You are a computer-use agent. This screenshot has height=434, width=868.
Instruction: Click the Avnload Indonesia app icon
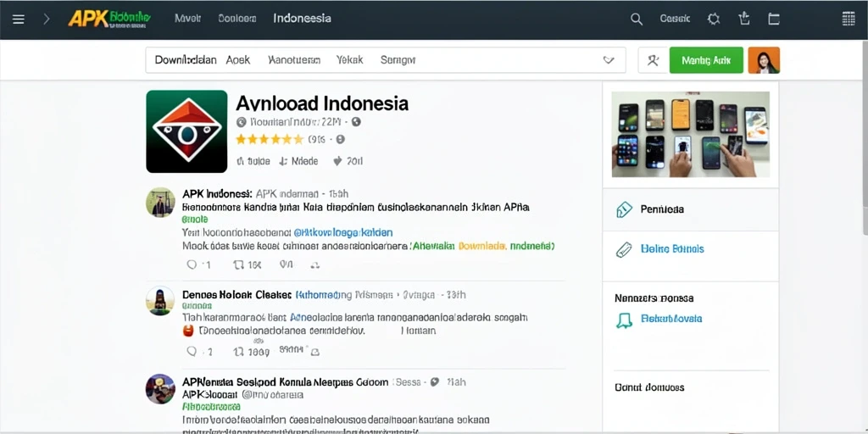tap(186, 131)
